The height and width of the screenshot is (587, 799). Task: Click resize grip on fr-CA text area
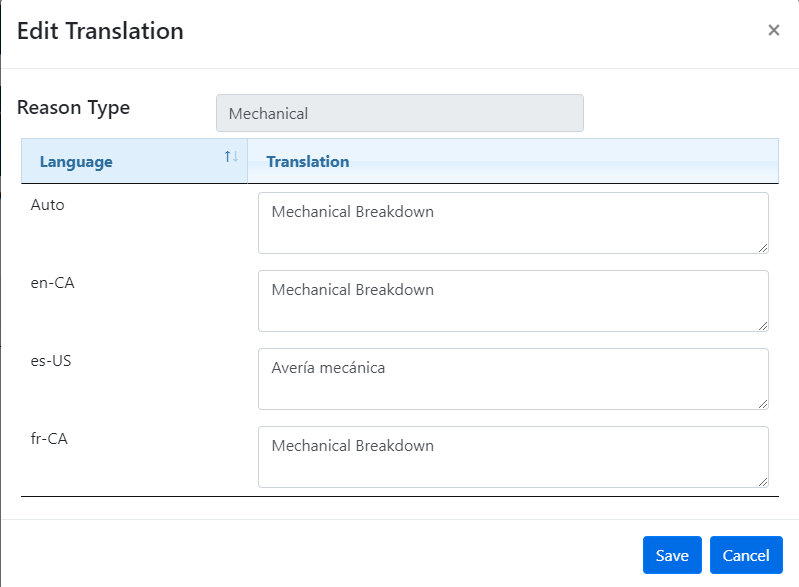[763, 481]
